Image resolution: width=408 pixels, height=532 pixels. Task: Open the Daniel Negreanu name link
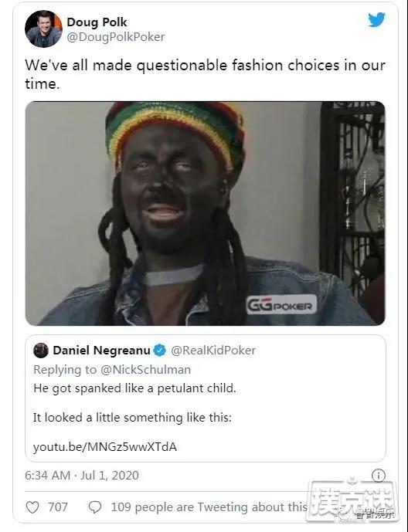pyautogui.click(x=101, y=350)
